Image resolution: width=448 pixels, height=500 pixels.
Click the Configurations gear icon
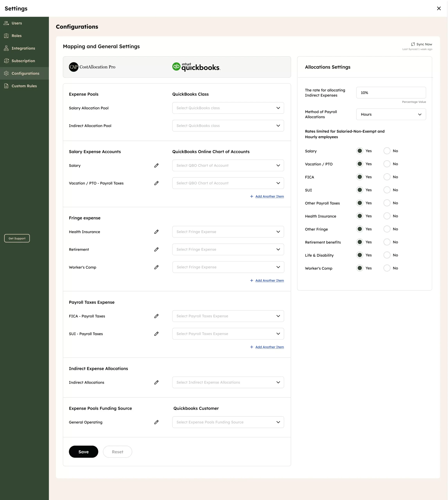tap(6, 73)
